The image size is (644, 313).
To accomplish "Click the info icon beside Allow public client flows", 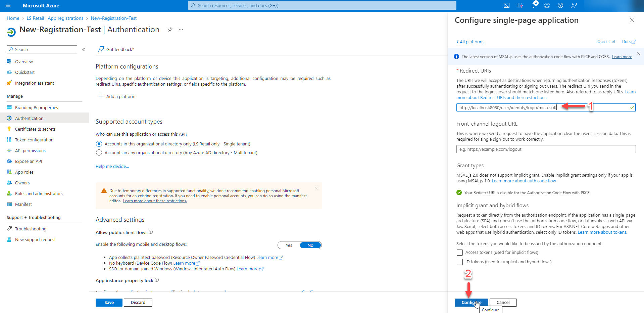I will (x=151, y=232).
